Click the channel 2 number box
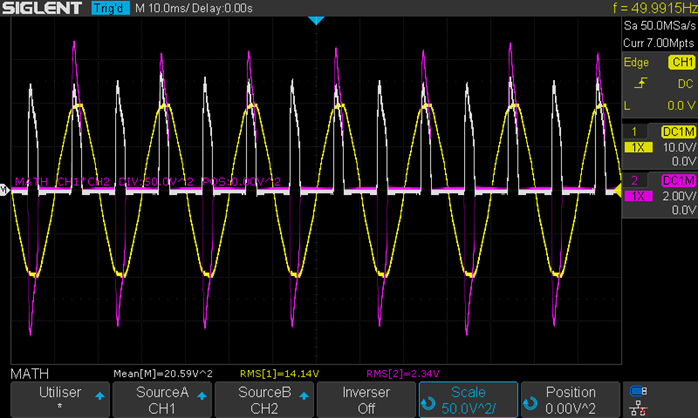The width and height of the screenshot is (699, 419). pos(634,180)
